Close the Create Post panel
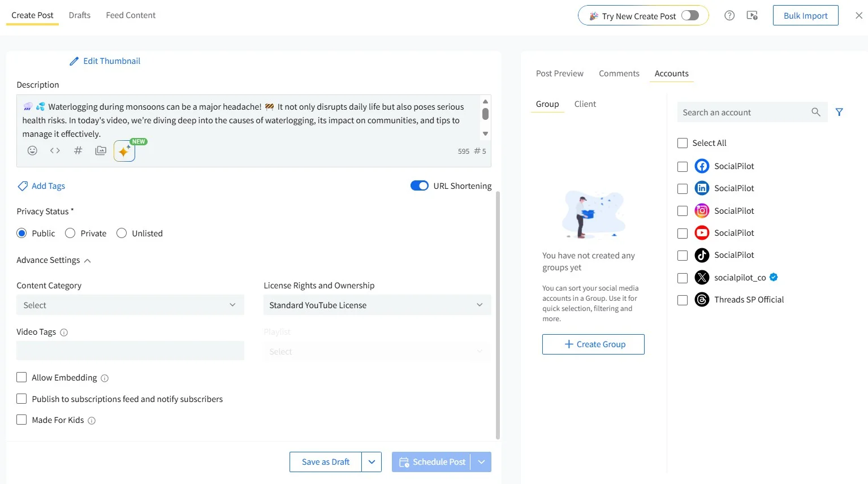Screen dimensions: 868x484 click(x=859, y=16)
